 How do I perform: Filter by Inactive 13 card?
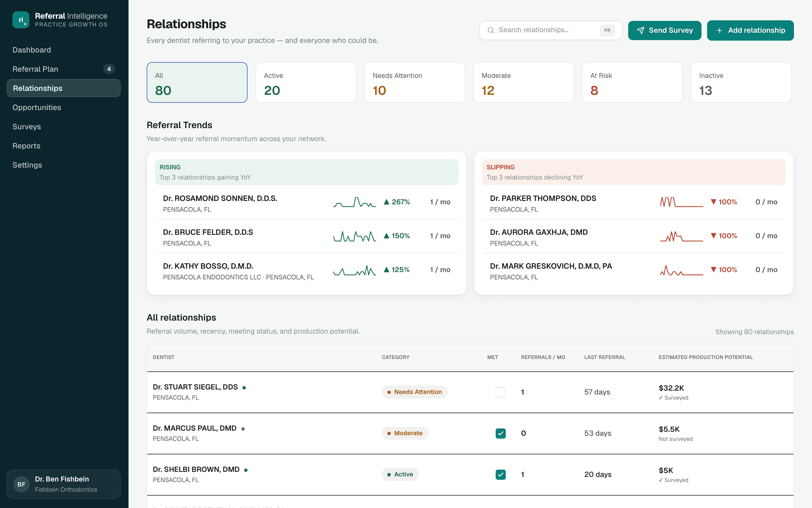(741, 82)
